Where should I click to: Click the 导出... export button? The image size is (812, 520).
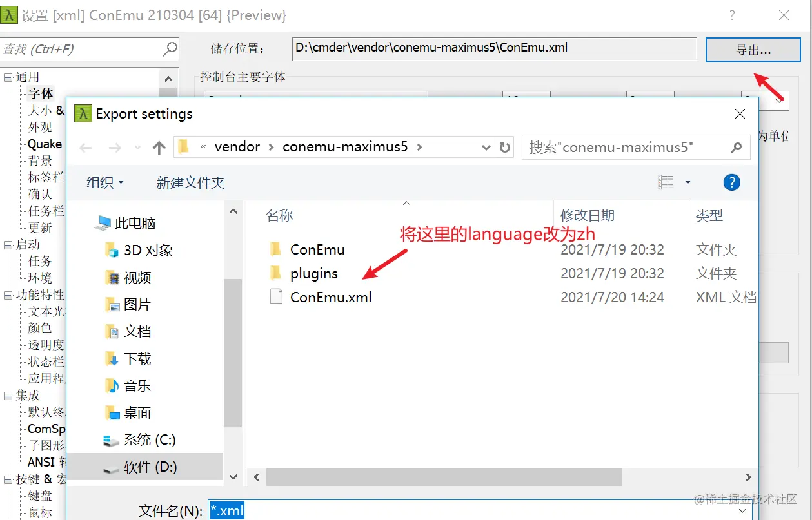click(x=753, y=50)
